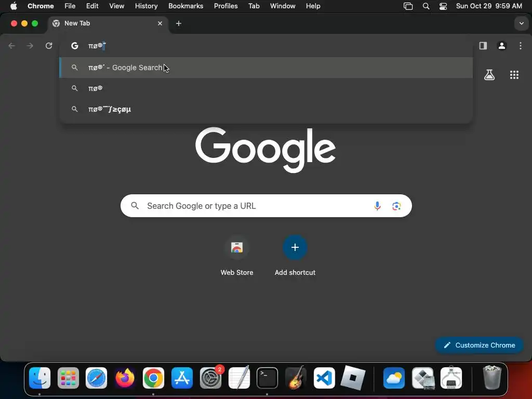This screenshot has width=532, height=399.
Task: Open Finder from the Dock
Action: [x=39, y=378]
